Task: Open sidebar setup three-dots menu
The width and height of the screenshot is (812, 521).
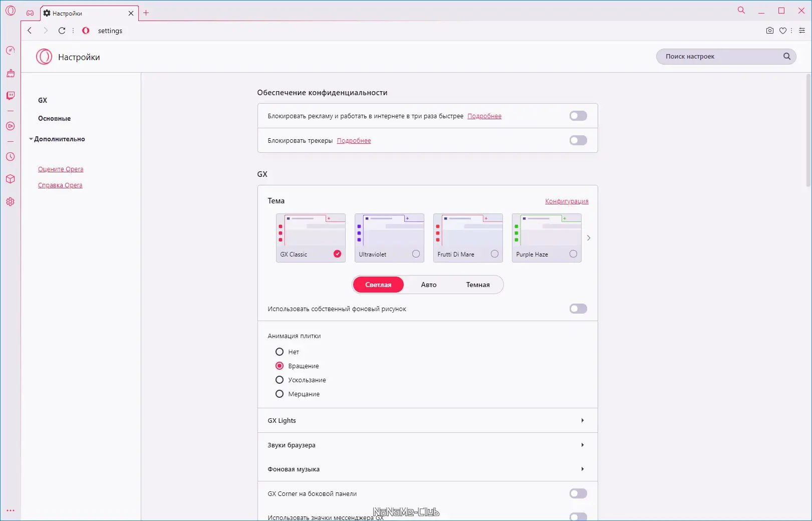Action: [x=11, y=510]
